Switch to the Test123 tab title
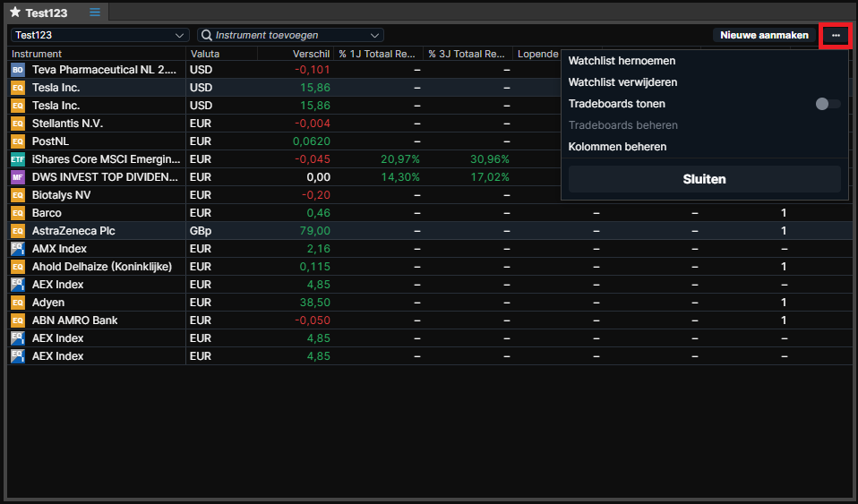This screenshot has height=504, width=858. click(46, 12)
